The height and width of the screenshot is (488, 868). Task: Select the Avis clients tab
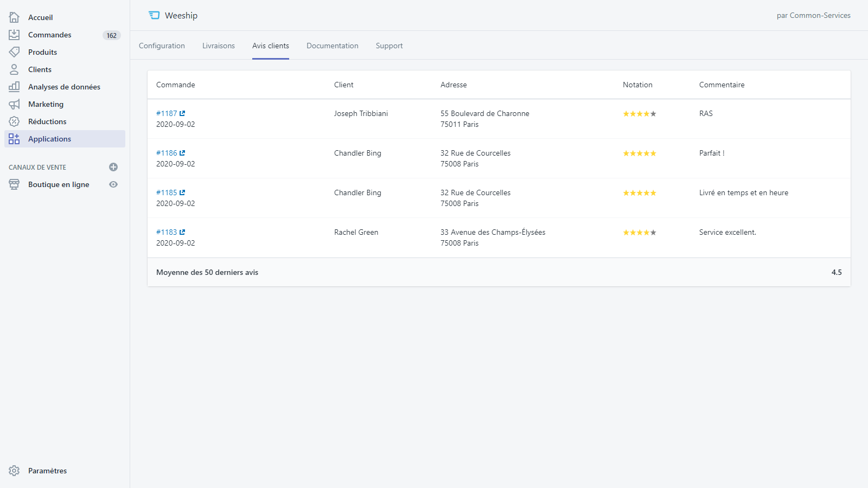[271, 46]
